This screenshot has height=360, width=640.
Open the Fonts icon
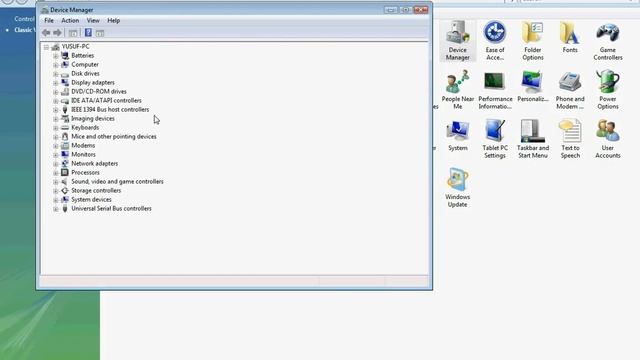[x=570, y=38]
